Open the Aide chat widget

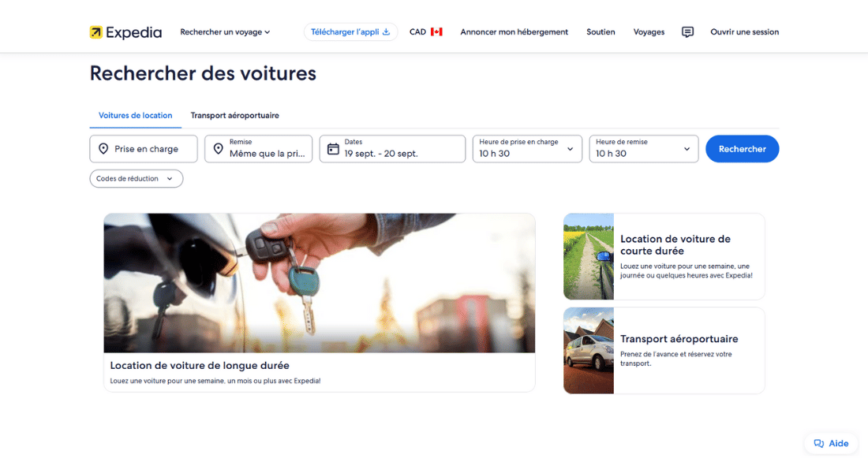pyautogui.click(x=831, y=443)
